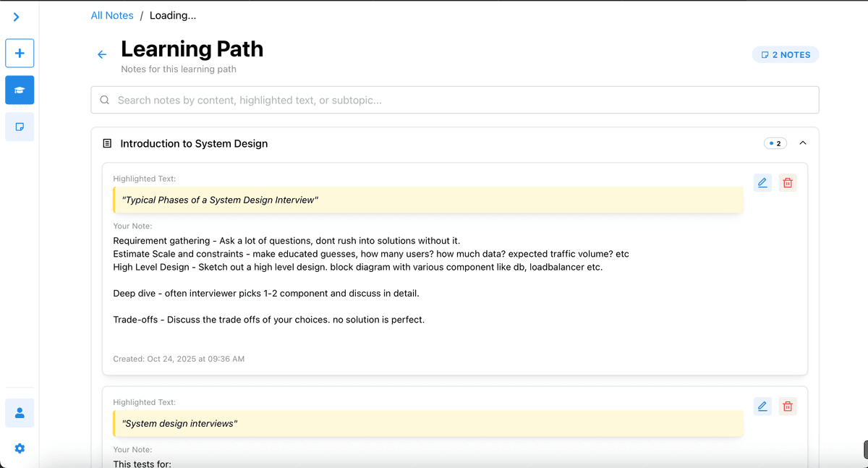Delete the 'System design interviews' note via its trash icon
Screen dimensions: 868x468
787,406
